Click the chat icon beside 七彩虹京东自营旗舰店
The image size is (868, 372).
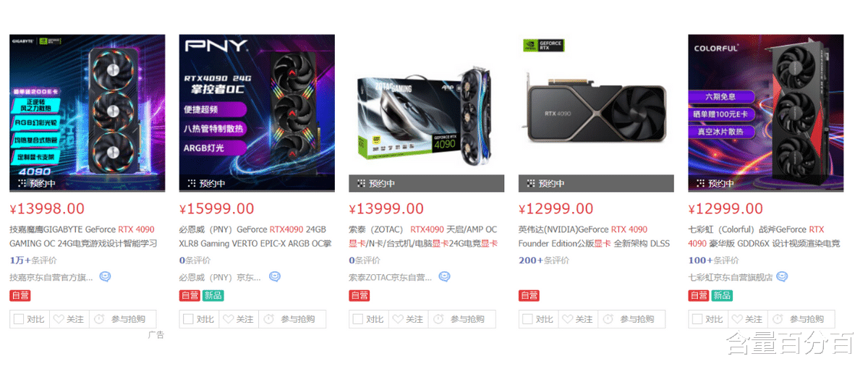coord(782,276)
